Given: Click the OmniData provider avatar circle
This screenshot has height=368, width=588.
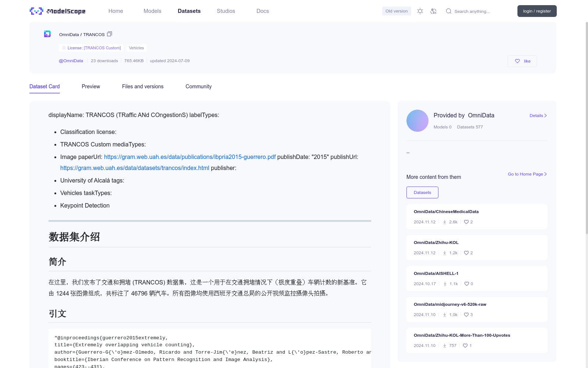Looking at the screenshot, I should pos(417,121).
